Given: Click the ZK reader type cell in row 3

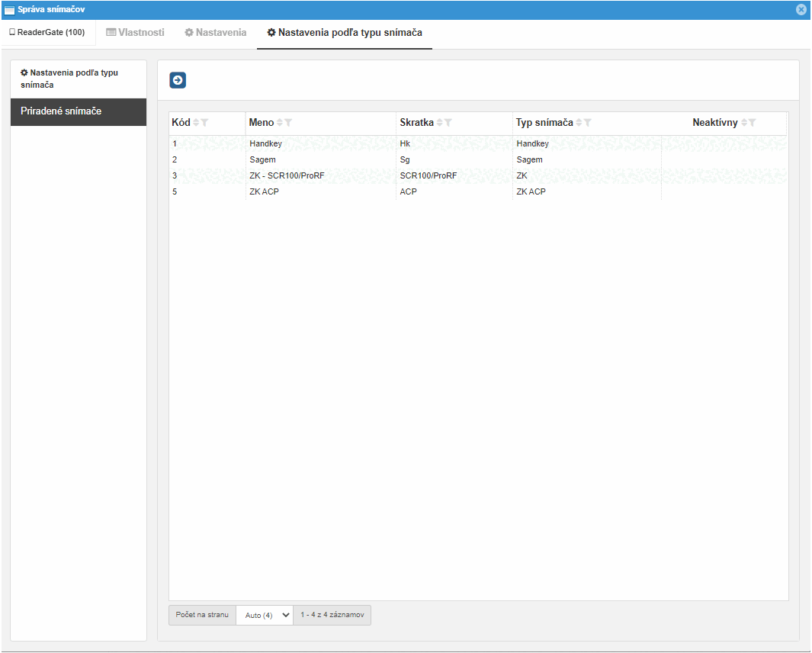Looking at the screenshot, I should pos(522,176).
